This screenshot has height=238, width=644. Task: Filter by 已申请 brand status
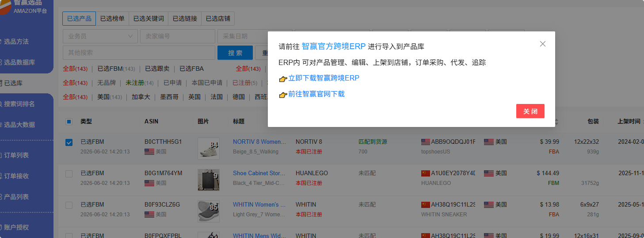[x=172, y=83]
